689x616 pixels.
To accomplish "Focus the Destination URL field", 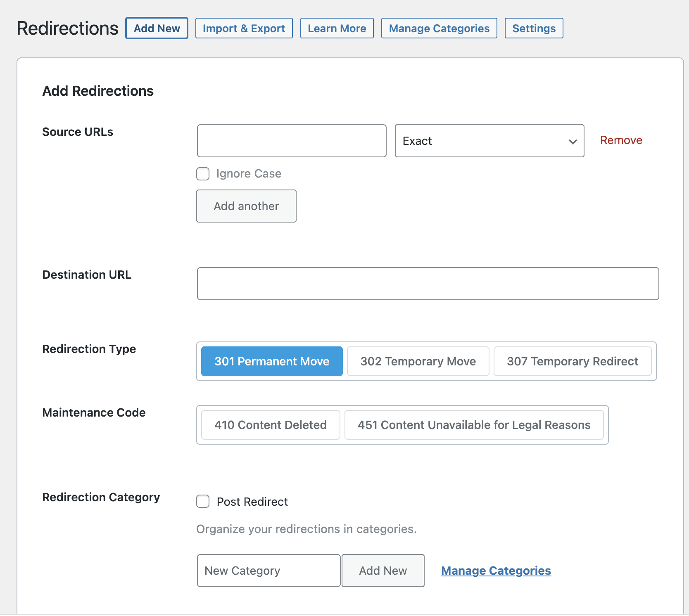I will pyautogui.click(x=428, y=284).
